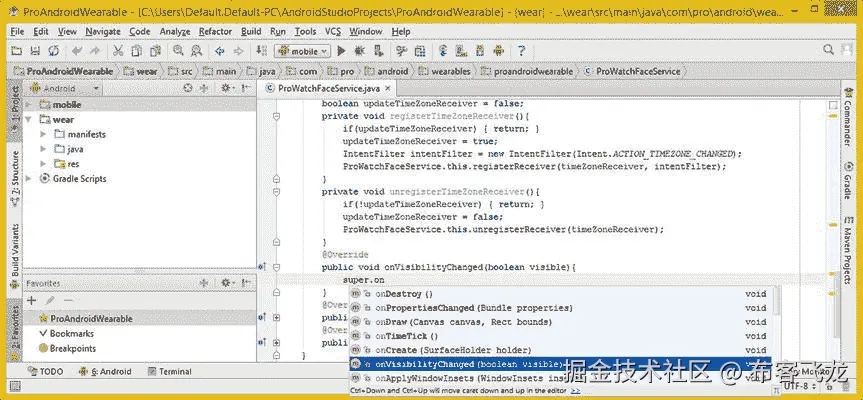The width and height of the screenshot is (863, 400).
Task: Open the Terminal tool window
Action: [x=170, y=371]
